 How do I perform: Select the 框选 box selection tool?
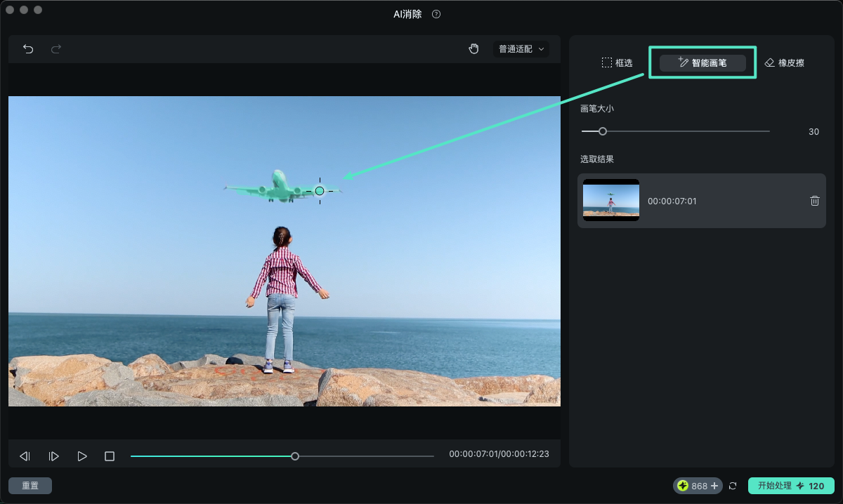point(617,63)
